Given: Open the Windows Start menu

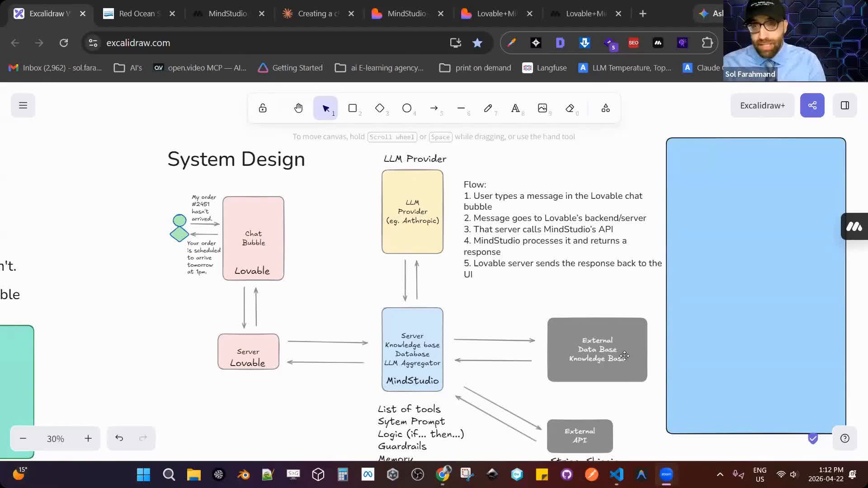Looking at the screenshot, I should (143, 474).
